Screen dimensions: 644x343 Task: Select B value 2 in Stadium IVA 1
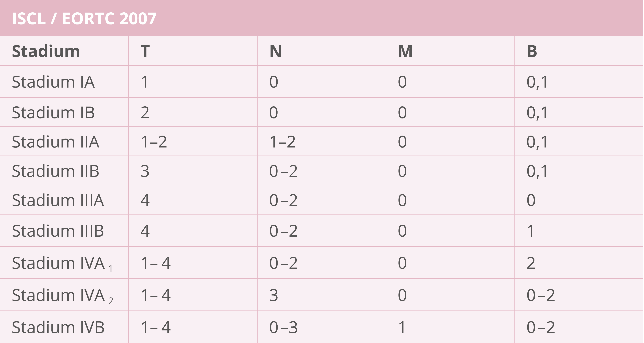click(x=531, y=263)
